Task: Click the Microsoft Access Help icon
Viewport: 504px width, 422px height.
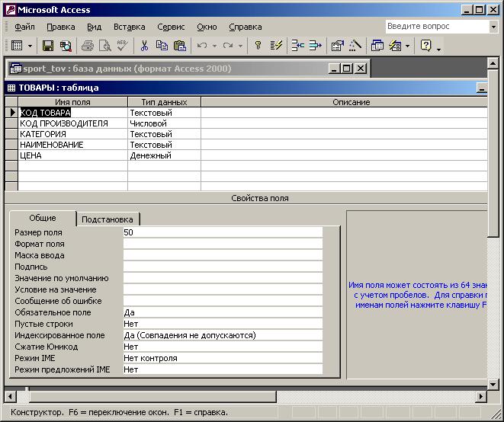Action: pyautogui.click(x=426, y=46)
